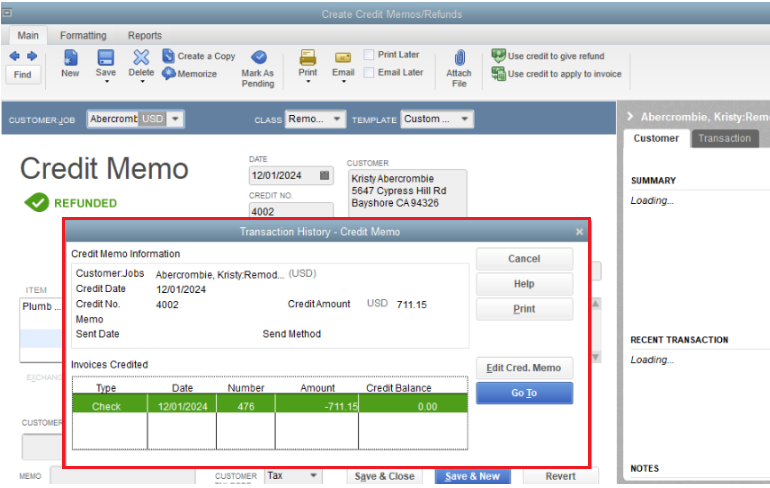Open the calendar picker beside the date field
This screenshot has height=488, width=770.
pyautogui.click(x=324, y=175)
